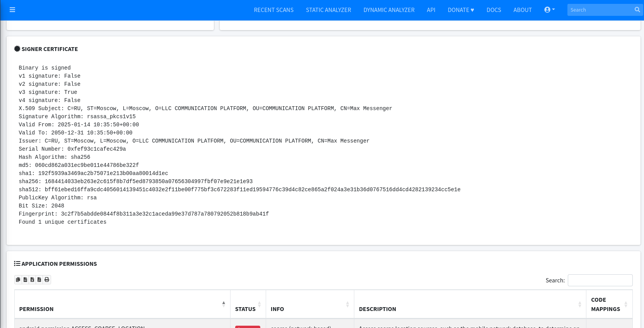Open the About page

click(x=522, y=10)
